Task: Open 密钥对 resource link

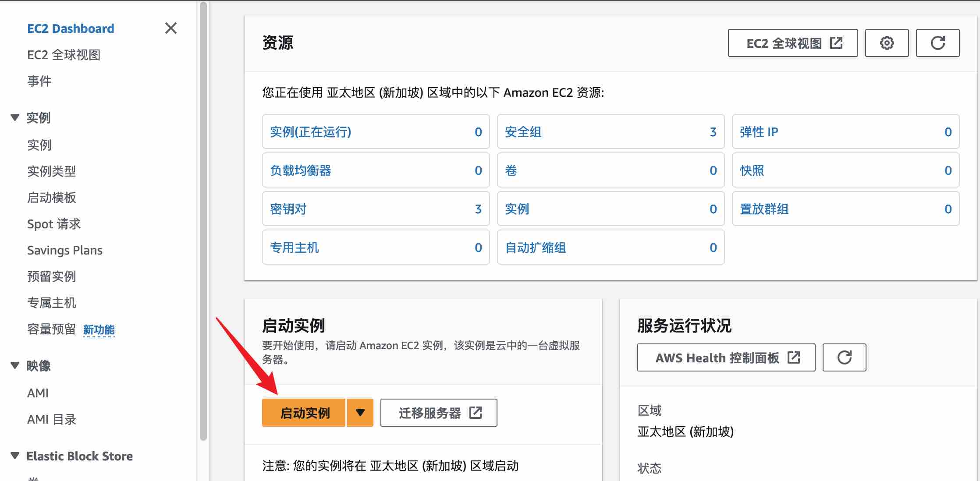Action: 288,209
